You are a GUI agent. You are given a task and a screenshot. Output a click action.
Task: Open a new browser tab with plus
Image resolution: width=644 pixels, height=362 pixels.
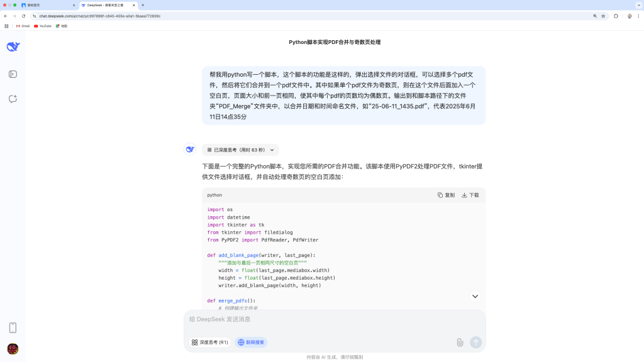pos(143,5)
